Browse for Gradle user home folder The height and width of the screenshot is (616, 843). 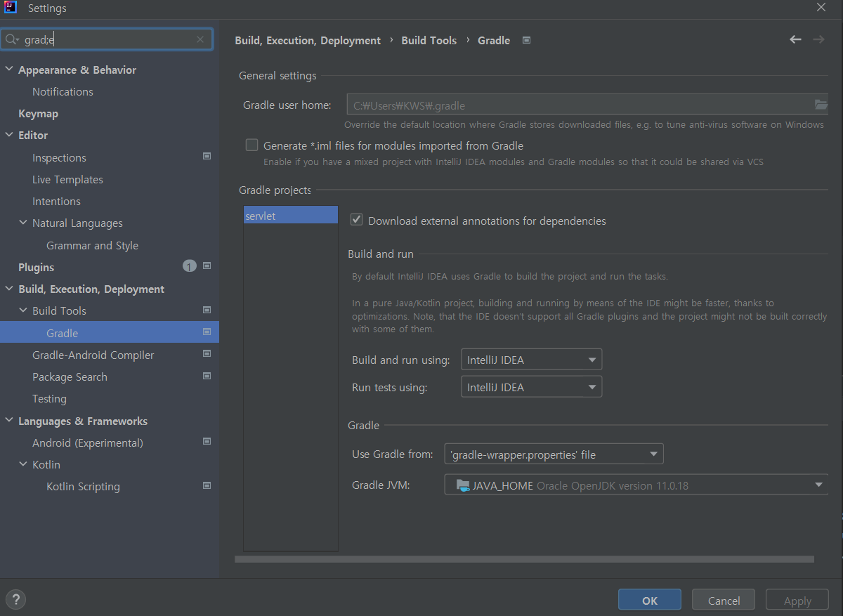click(821, 105)
